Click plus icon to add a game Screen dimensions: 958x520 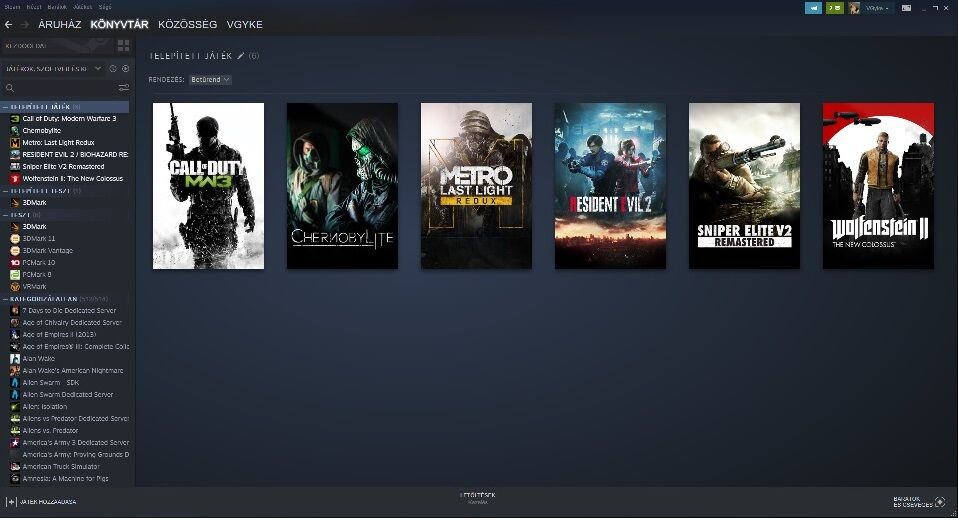point(10,502)
